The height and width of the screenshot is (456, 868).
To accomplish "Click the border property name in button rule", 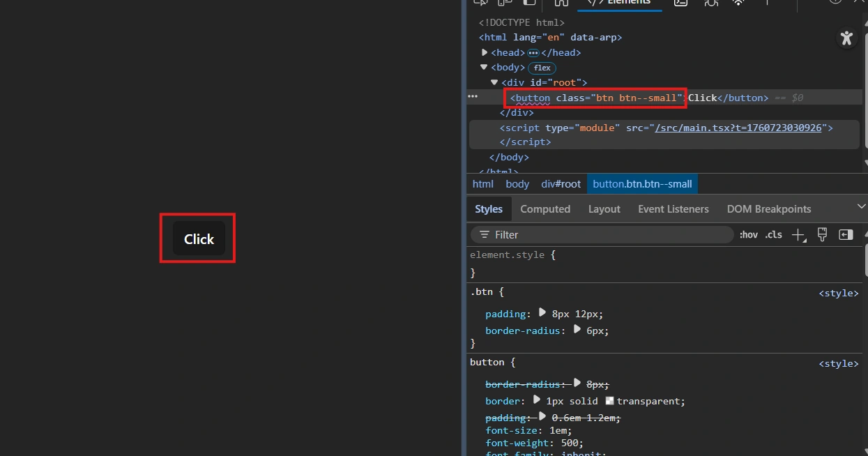I will click(x=503, y=401).
